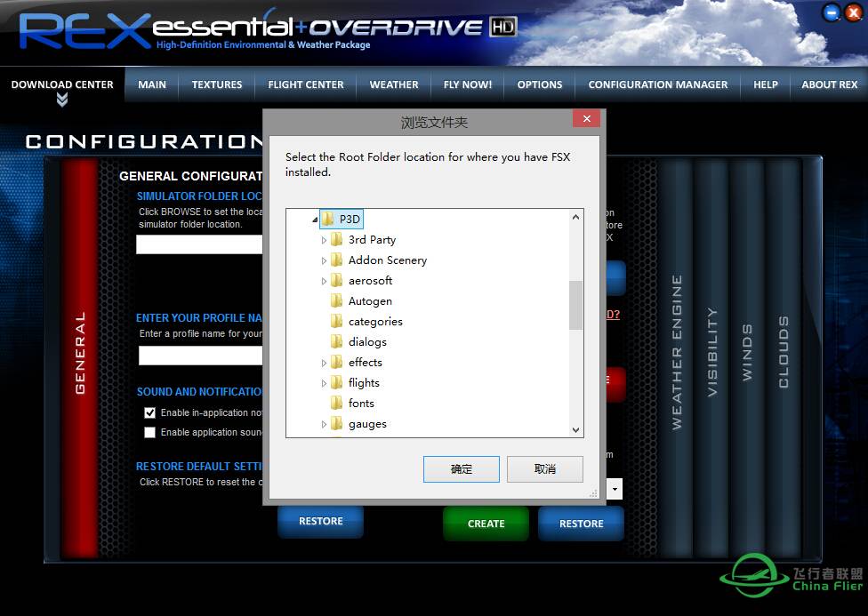Click the Autogen folder icon

click(337, 301)
